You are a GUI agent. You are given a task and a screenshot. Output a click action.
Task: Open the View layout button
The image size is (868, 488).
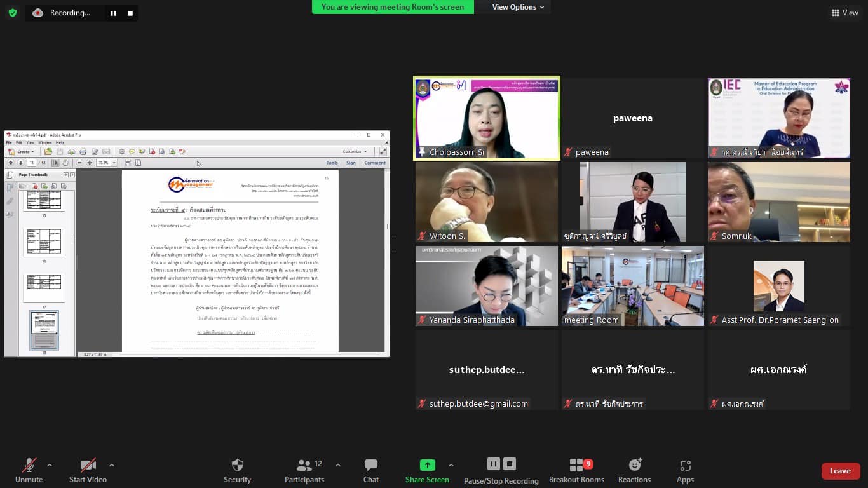pos(844,13)
